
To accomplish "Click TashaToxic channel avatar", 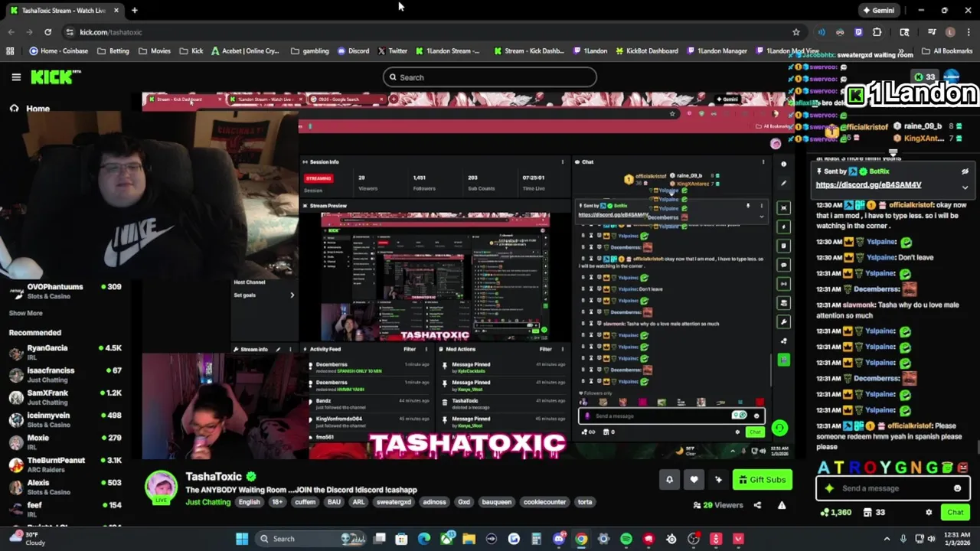I will [x=161, y=487].
